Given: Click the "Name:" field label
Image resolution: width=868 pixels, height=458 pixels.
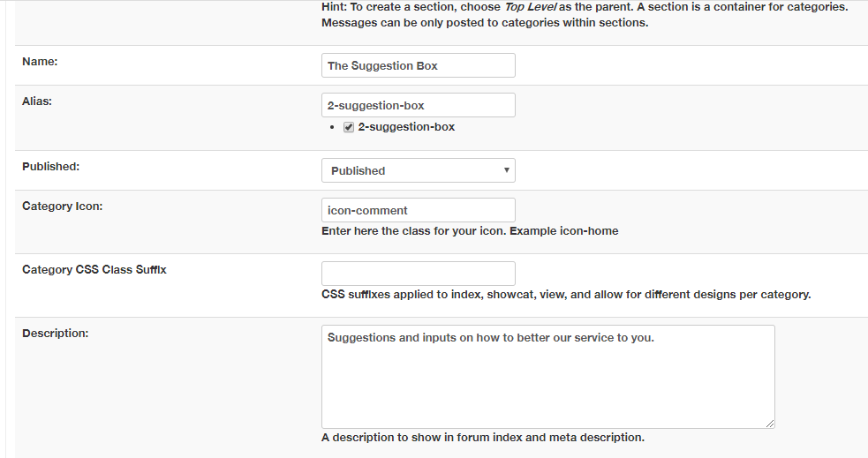Looking at the screenshot, I should [40, 62].
